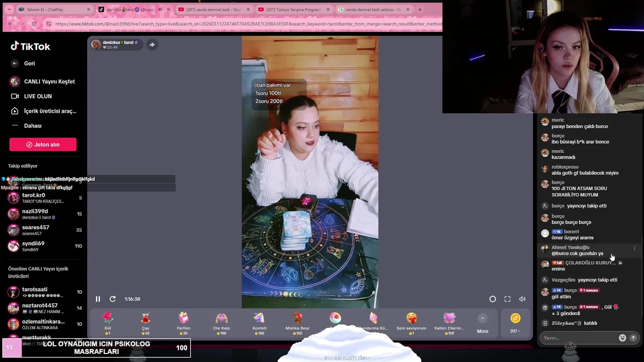This screenshot has width=644, height=362.
Task: Click the 'gül attım' chat message
Action: pos(561,297)
